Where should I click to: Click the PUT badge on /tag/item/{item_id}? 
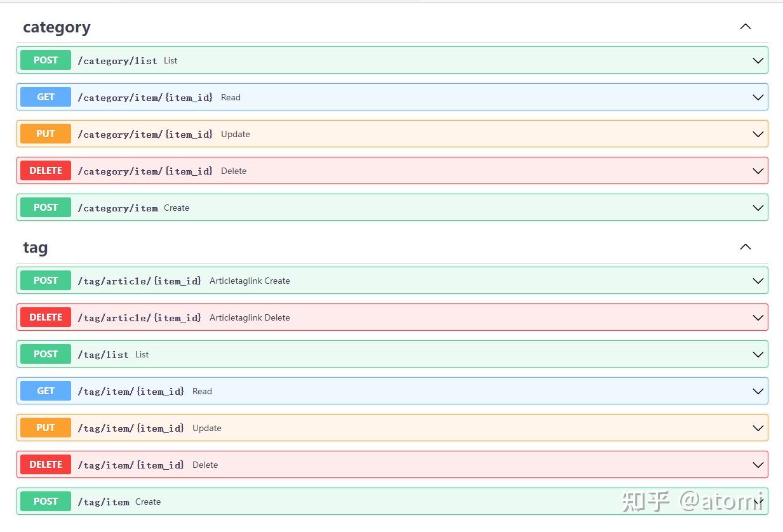(45, 427)
